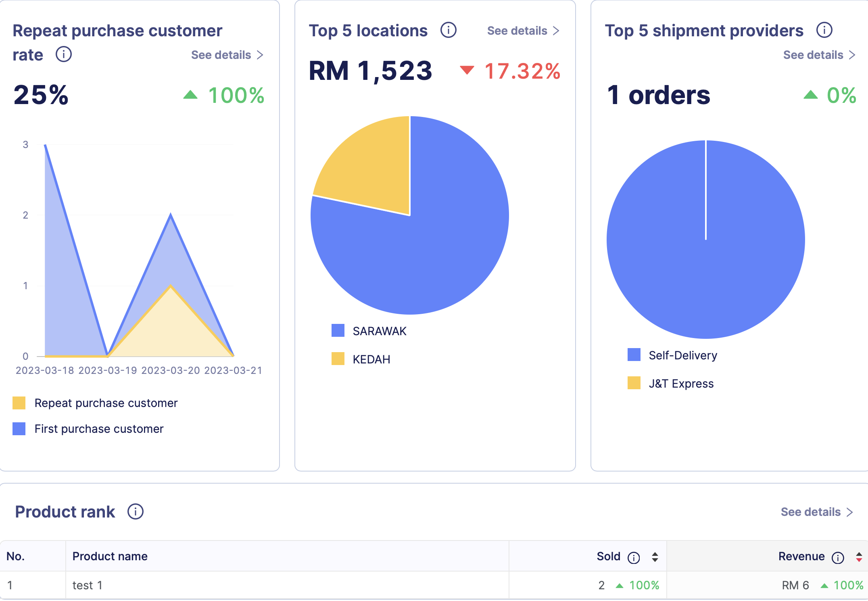The width and height of the screenshot is (868, 601).
Task: Click info icon beside Top 5 shipment providers
Action: pos(824,30)
